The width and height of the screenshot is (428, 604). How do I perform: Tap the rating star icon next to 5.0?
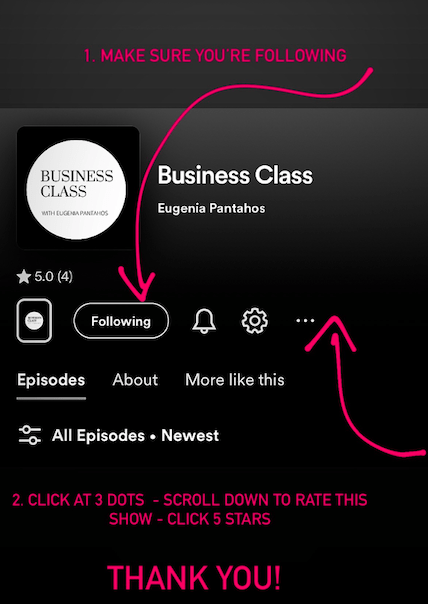tap(24, 277)
